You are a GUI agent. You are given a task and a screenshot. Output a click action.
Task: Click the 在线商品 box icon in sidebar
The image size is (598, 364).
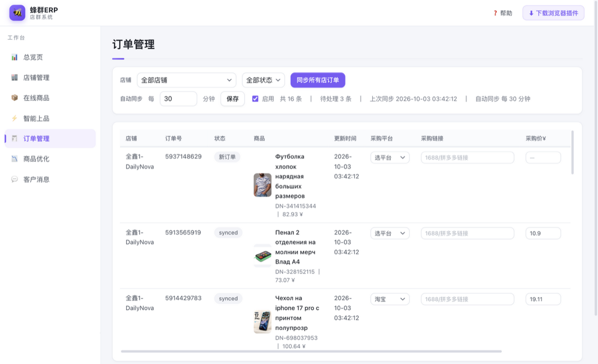pos(14,98)
